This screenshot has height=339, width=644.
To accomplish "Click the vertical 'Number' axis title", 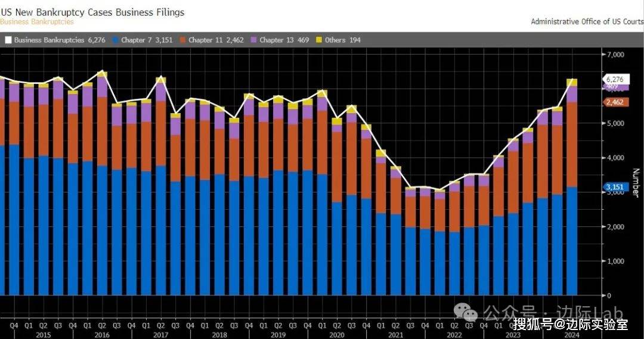I will click(x=636, y=183).
